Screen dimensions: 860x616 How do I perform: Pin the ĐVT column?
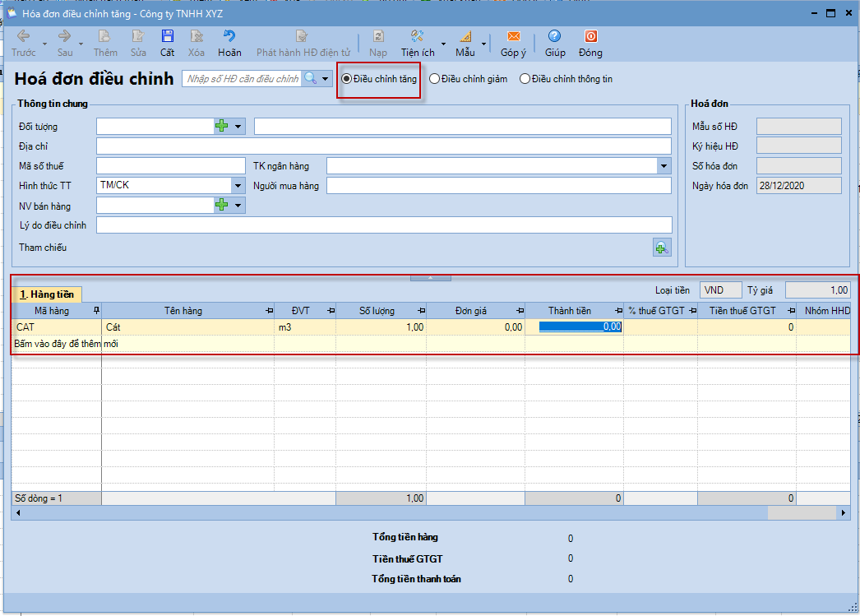click(x=331, y=311)
